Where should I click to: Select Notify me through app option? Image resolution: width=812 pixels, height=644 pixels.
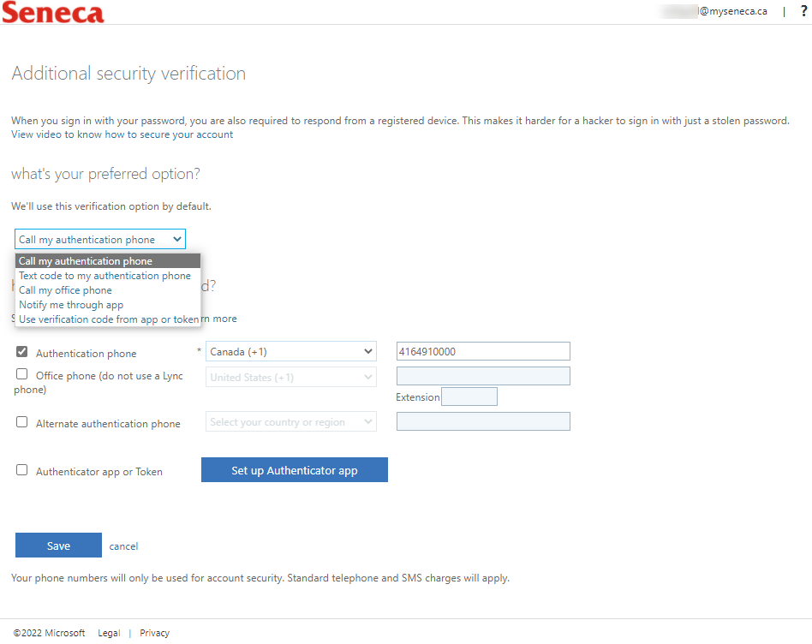(x=108, y=305)
